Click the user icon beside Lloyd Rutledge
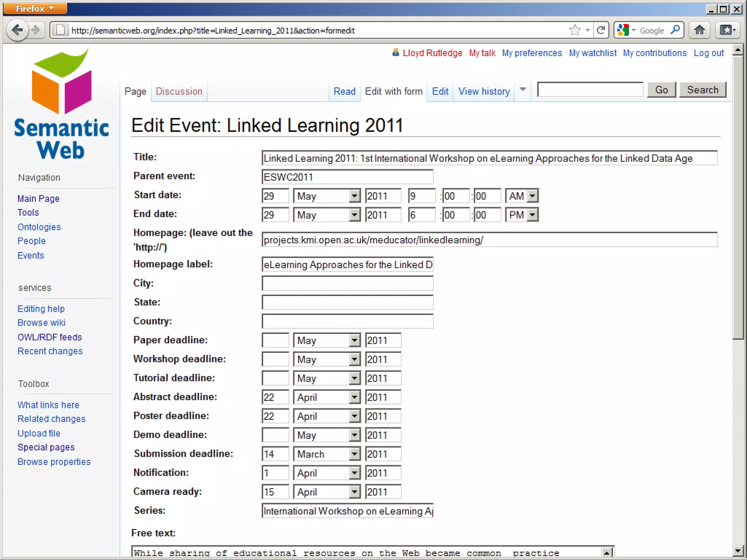Screen dimensions: 747x560 (x=395, y=52)
